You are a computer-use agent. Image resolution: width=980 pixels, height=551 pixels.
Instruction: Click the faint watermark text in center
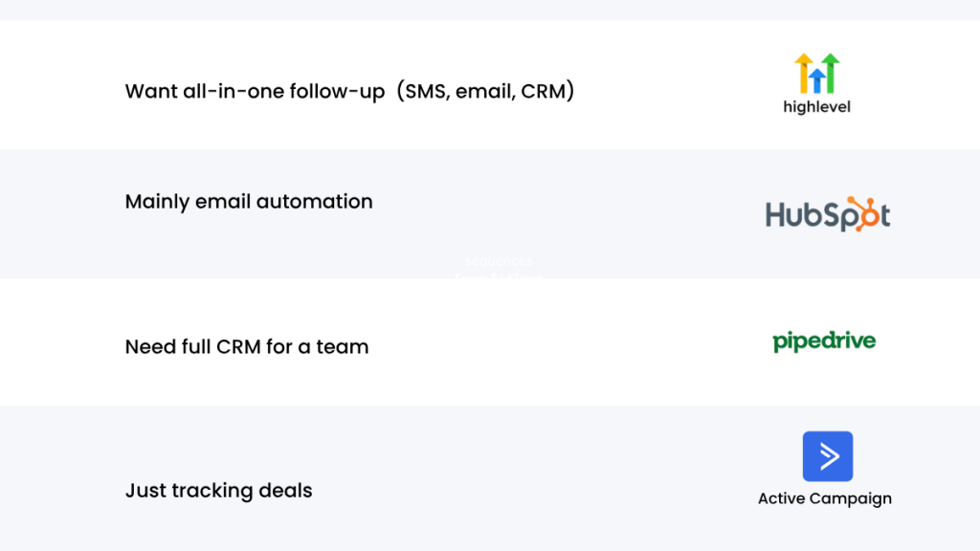(x=499, y=269)
